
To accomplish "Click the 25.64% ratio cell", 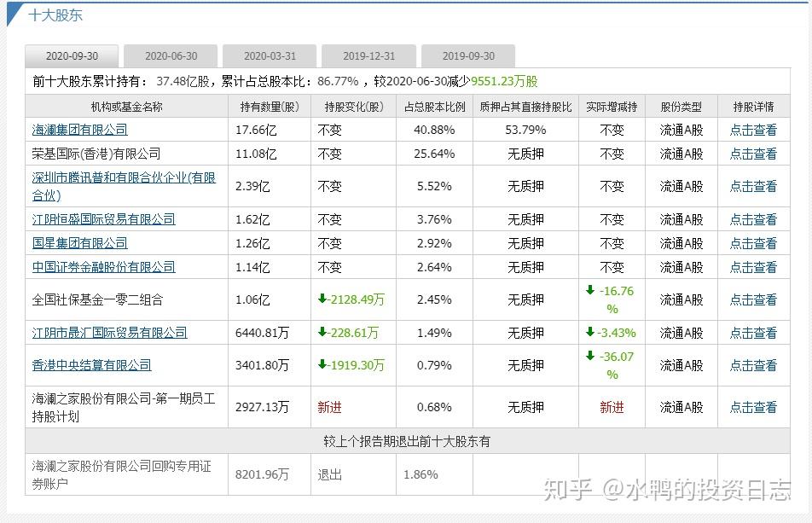I will click(434, 154).
